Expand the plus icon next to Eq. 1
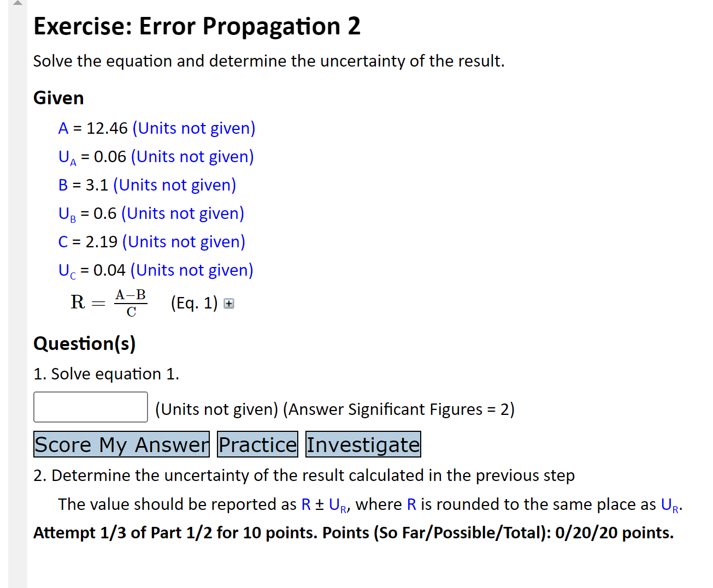The width and height of the screenshot is (713, 588). (229, 304)
